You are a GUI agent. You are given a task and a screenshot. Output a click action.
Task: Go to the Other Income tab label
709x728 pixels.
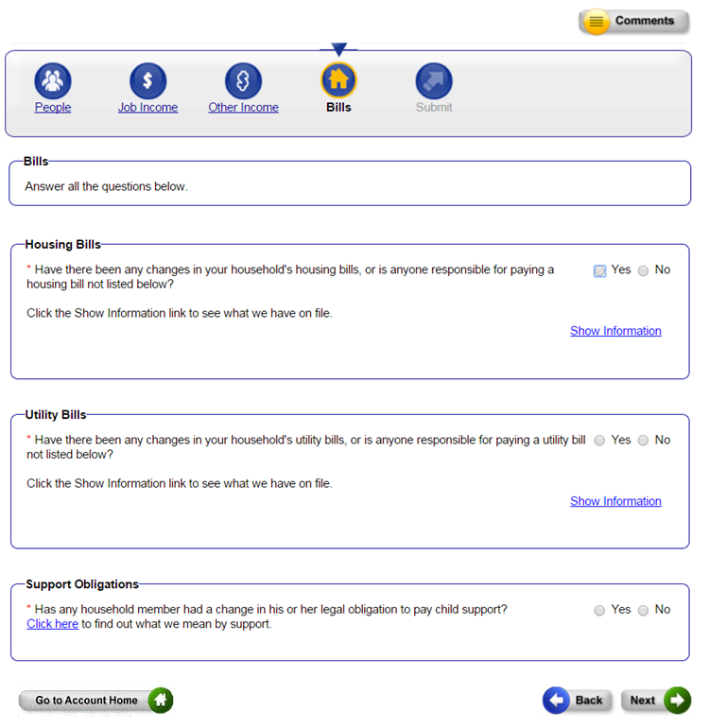pyautogui.click(x=243, y=108)
